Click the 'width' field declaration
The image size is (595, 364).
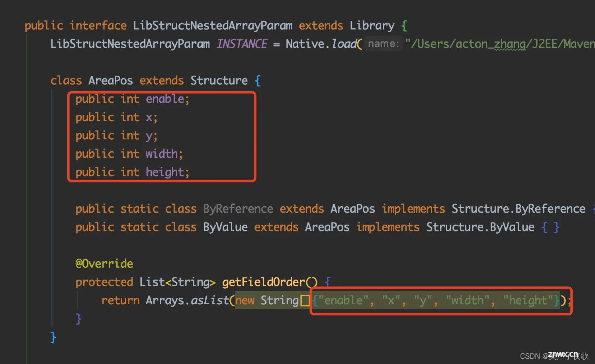click(x=129, y=154)
